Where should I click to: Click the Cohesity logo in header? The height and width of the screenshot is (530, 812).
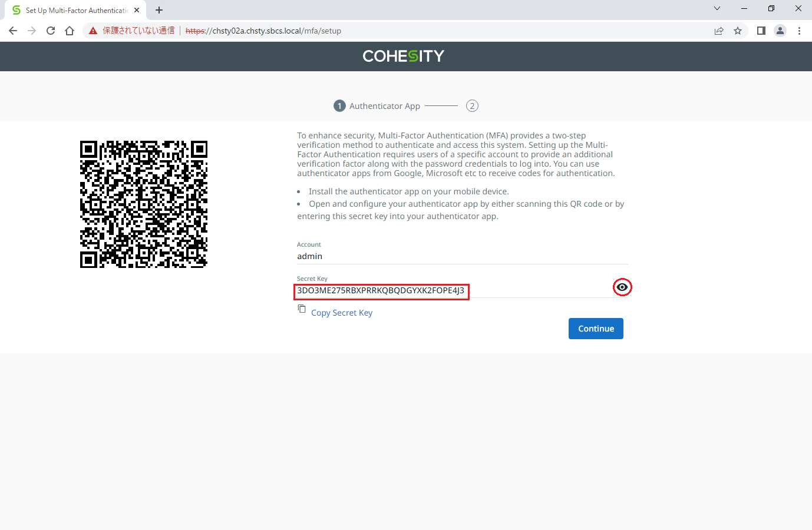[404, 56]
